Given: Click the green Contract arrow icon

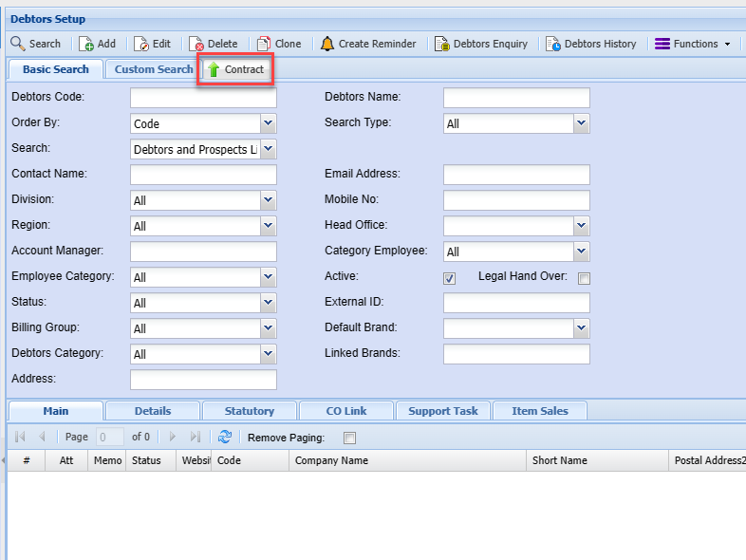Looking at the screenshot, I should 214,69.
